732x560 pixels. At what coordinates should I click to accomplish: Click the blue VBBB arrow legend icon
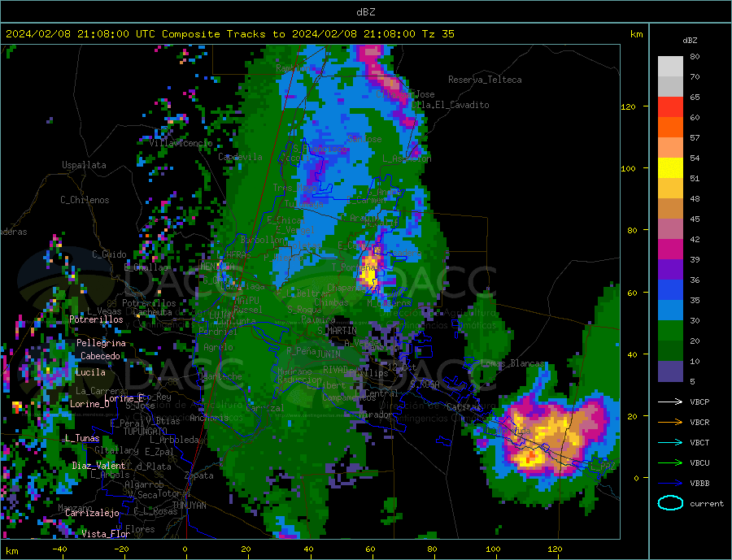[x=670, y=484]
